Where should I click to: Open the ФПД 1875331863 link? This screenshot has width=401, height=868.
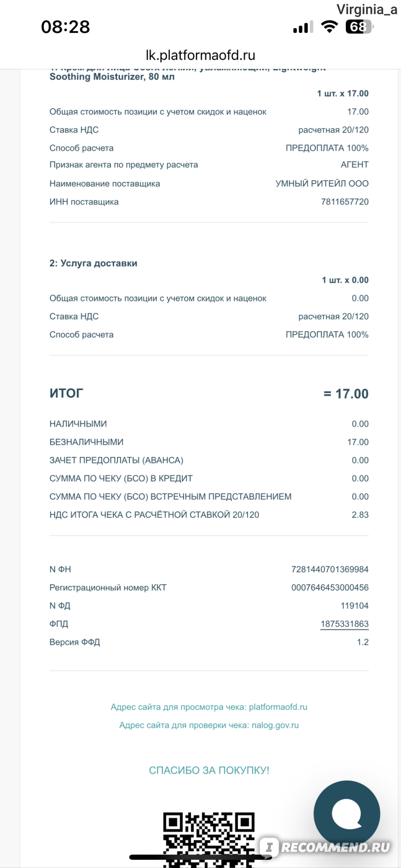pos(345,624)
